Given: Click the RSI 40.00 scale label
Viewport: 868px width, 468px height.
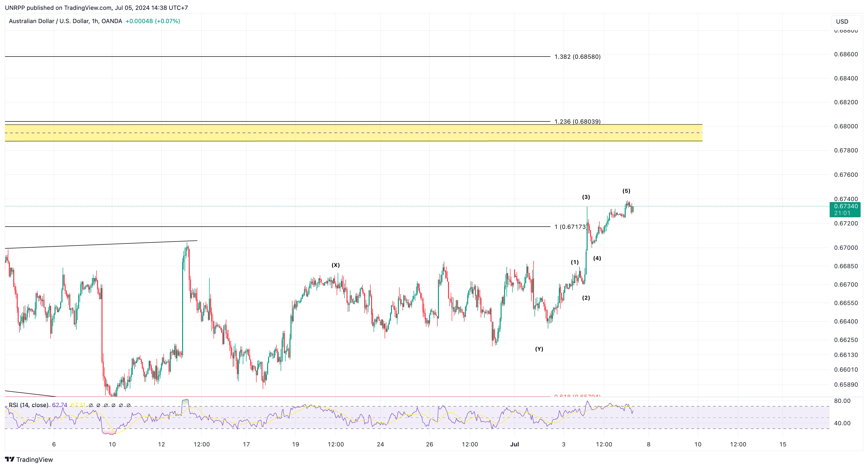Looking at the screenshot, I should 842,423.
